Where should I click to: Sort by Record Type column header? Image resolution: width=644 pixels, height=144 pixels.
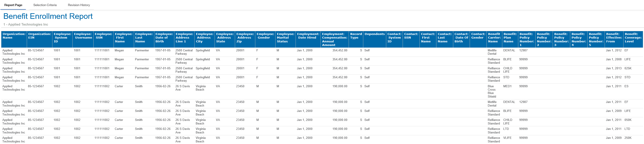tap(356, 36)
